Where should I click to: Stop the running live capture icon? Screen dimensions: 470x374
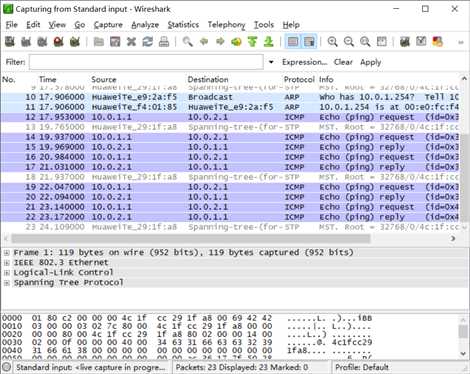[59, 42]
